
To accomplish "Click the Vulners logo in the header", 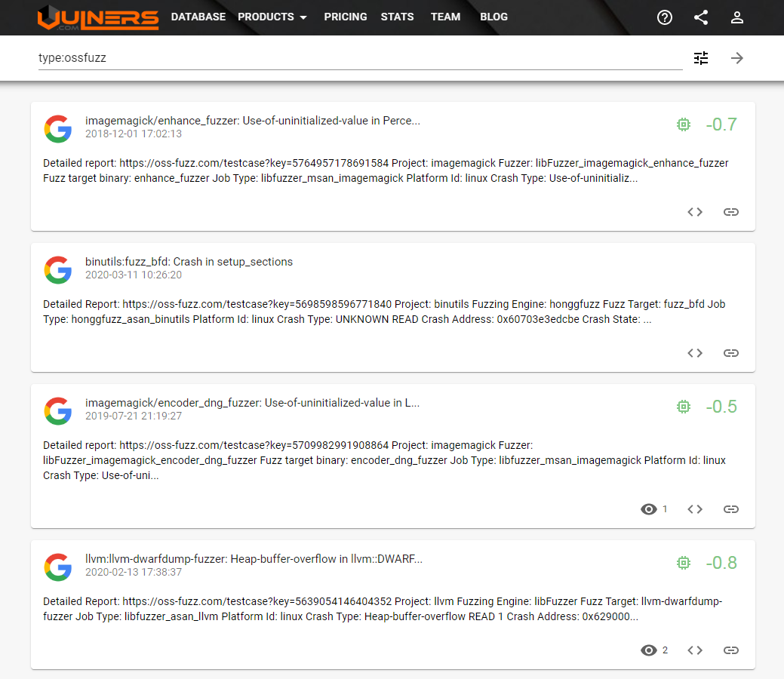I will click(x=98, y=17).
